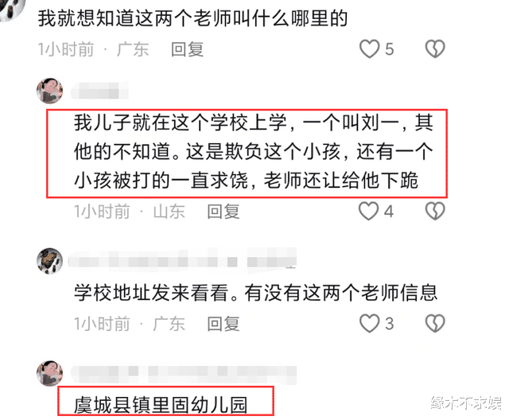Like the comment with 5 likes
The width and height of the screenshot is (509, 420).
369,49
